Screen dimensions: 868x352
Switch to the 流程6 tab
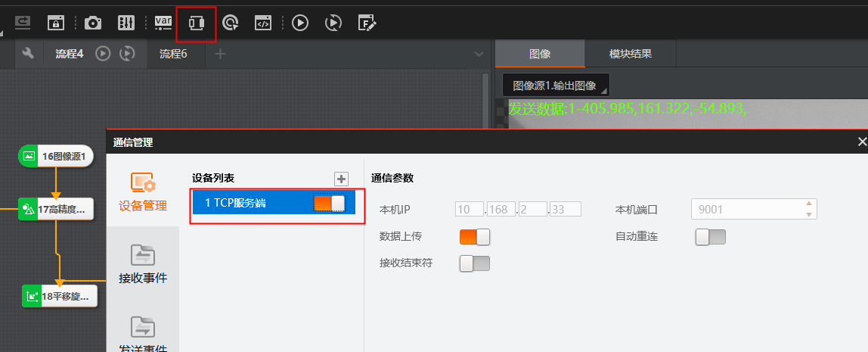pos(173,54)
